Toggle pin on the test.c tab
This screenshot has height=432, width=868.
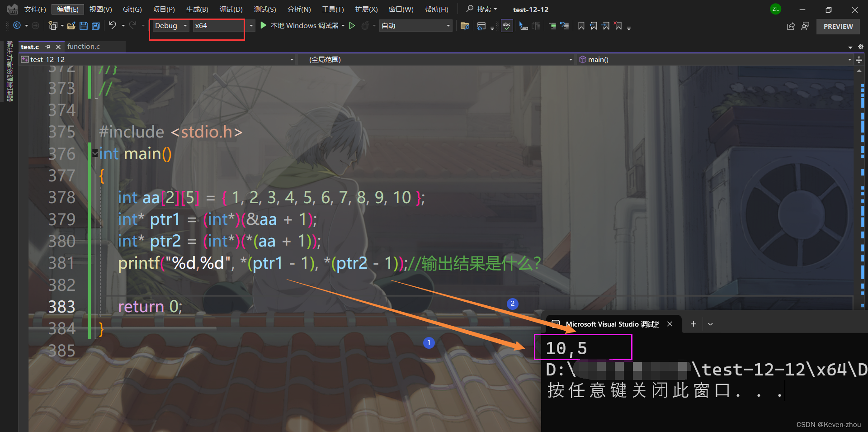[47, 47]
